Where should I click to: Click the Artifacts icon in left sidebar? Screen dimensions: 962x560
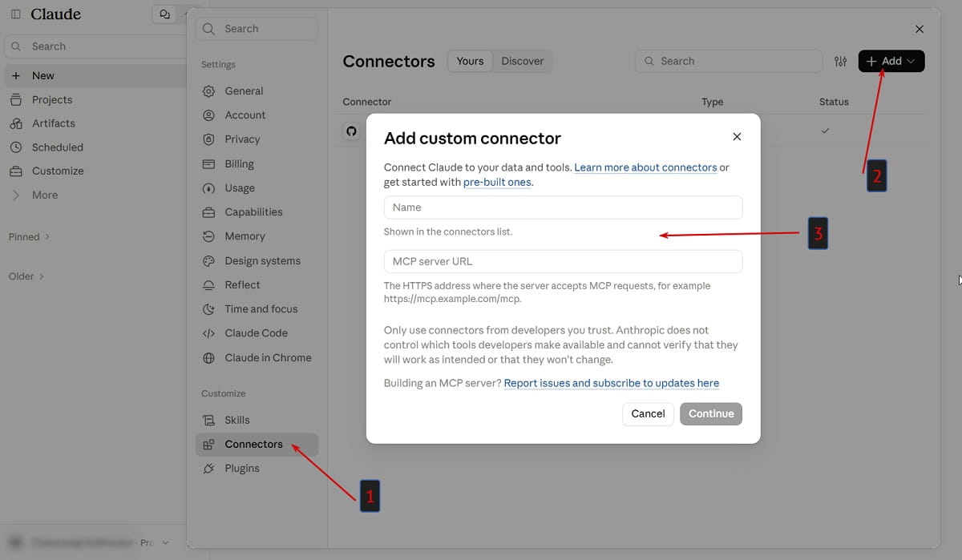pyautogui.click(x=16, y=123)
